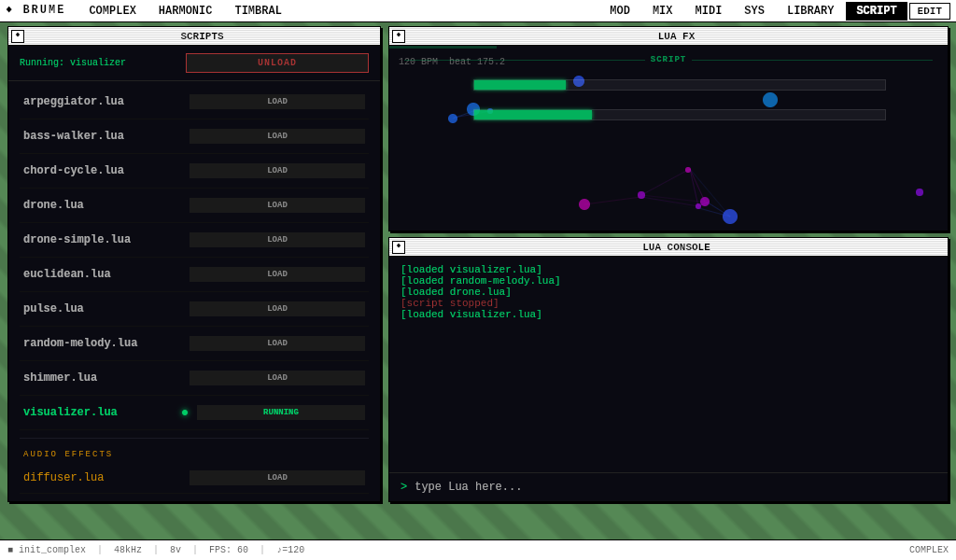Open the LIBRARY menu
Image resolution: width=956 pixels, height=560 pixels.
pyautogui.click(x=810, y=10)
